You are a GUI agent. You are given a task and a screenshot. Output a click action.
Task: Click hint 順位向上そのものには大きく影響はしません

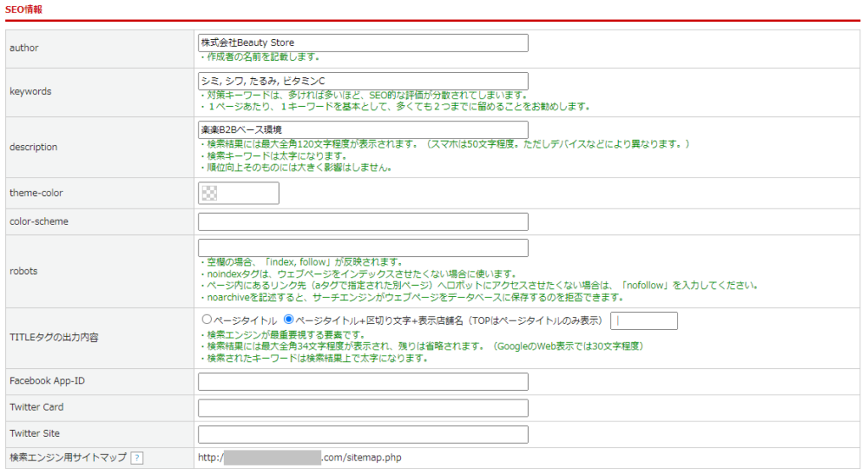pos(296,167)
